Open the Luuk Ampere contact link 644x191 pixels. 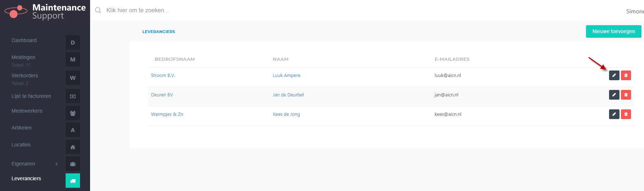(x=287, y=75)
